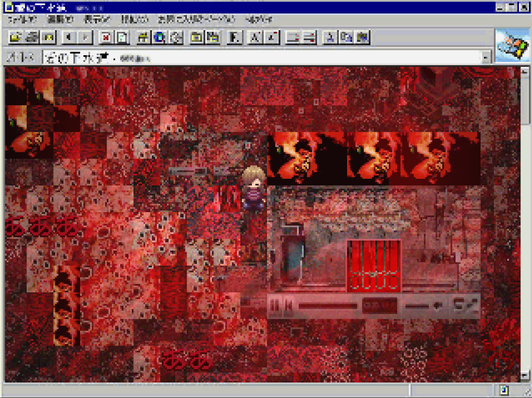Go back with the left arrow button
The height and width of the screenshot is (398, 532).
pos(69,37)
